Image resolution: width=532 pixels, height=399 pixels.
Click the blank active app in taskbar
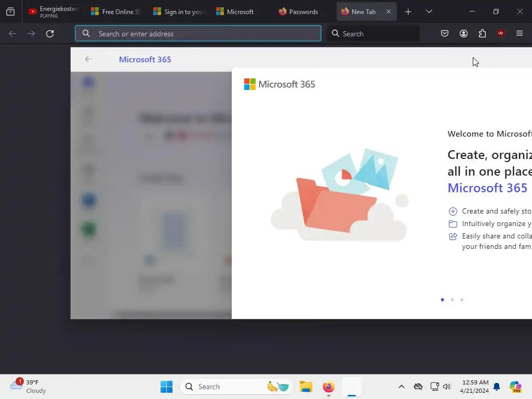click(352, 387)
